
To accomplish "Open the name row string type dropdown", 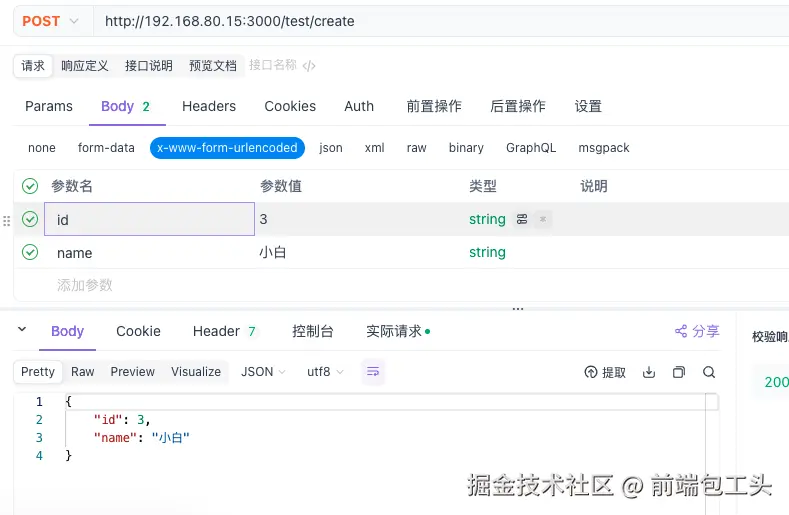I will click(487, 252).
